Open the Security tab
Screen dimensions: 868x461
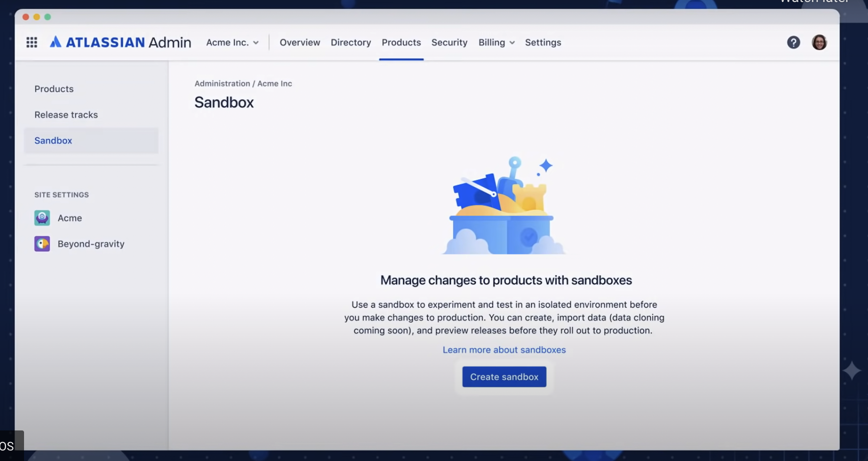(450, 43)
